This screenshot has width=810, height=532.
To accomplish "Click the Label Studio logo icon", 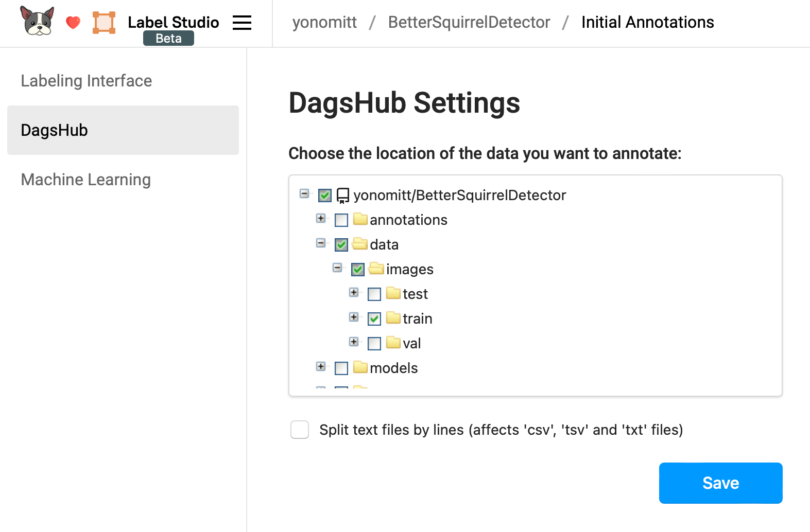I will 104,23.
